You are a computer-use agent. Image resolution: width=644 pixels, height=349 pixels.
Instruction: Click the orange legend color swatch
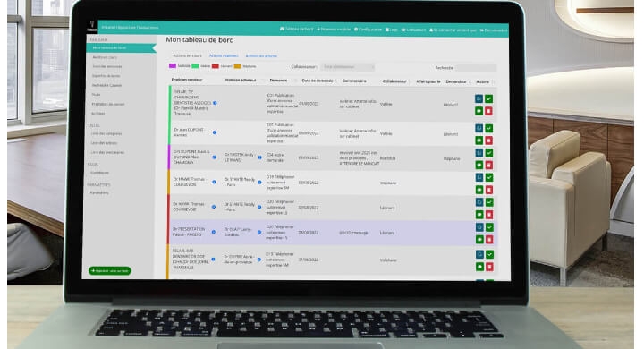(237, 66)
